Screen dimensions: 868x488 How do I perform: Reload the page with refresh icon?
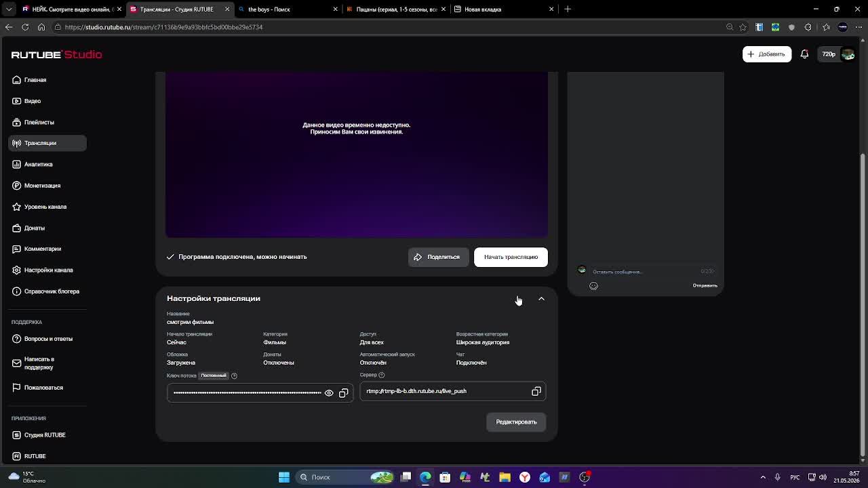pyautogui.click(x=25, y=27)
